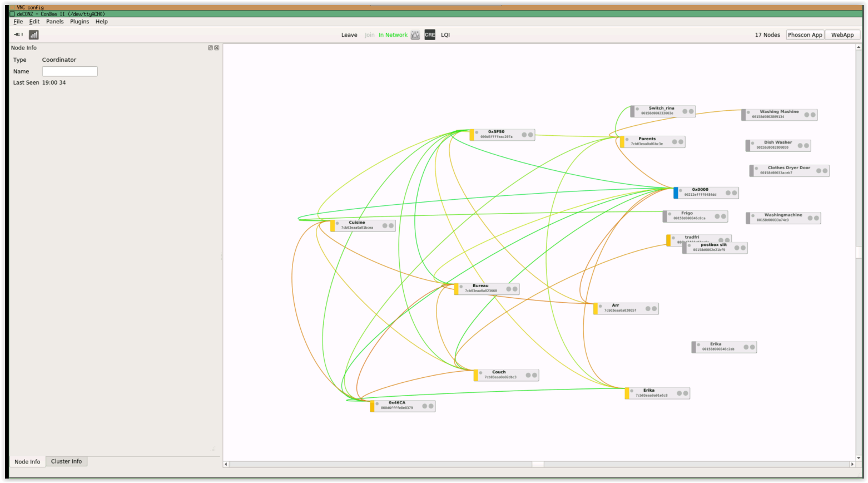868x483 pixels.
Task: Select the 0x46CA node
Action: point(403,406)
